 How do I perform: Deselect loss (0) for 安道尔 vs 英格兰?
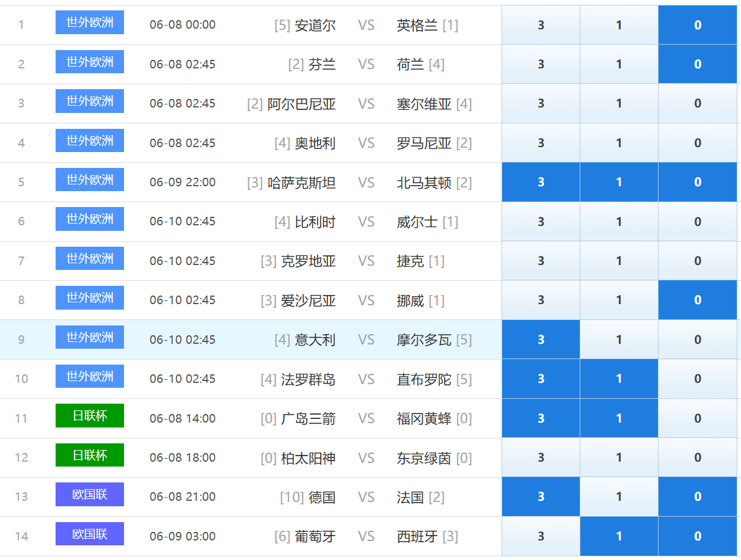pyautogui.click(x=698, y=25)
